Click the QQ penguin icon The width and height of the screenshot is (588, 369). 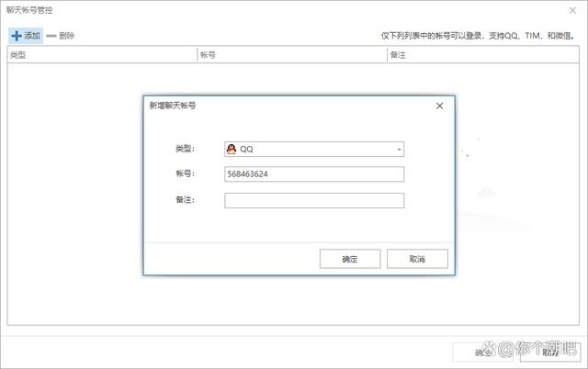click(x=232, y=149)
